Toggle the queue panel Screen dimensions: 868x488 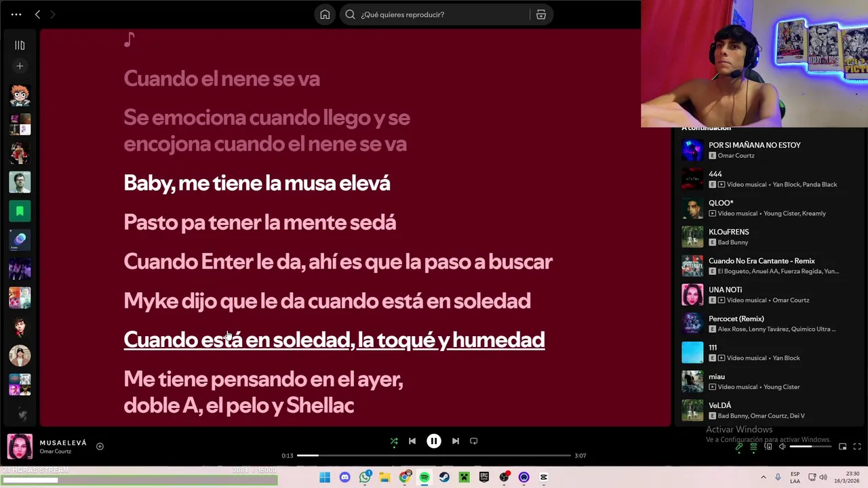[x=753, y=447]
